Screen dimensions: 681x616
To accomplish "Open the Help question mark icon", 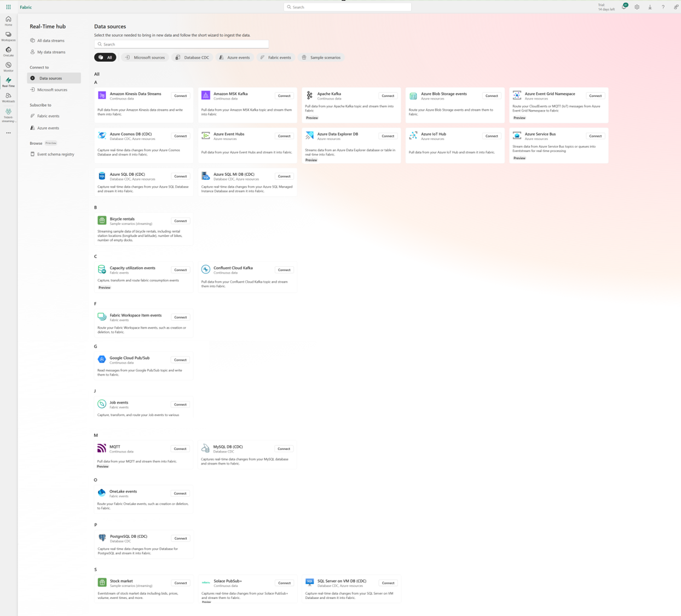I will click(663, 7).
